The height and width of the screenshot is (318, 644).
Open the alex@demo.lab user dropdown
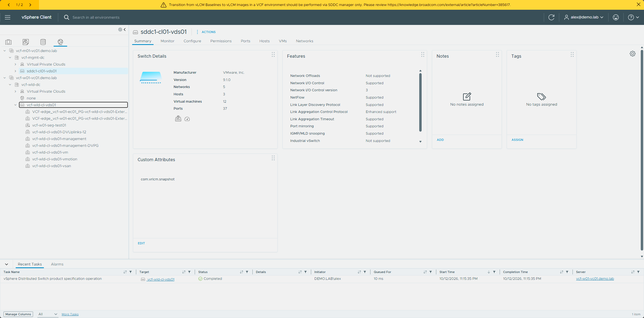coord(584,17)
